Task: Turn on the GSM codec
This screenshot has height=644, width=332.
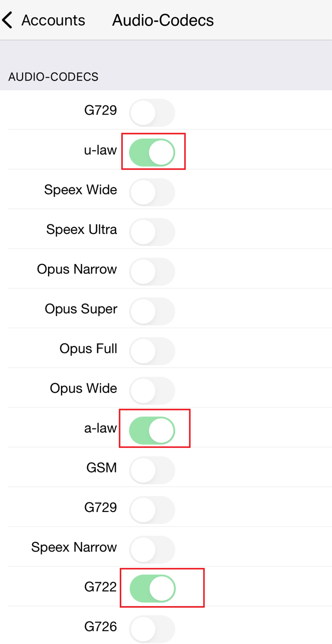Action: tap(152, 470)
